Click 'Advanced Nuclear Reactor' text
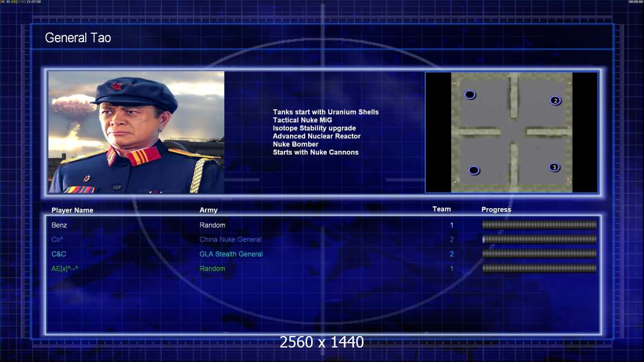 (x=317, y=136)
